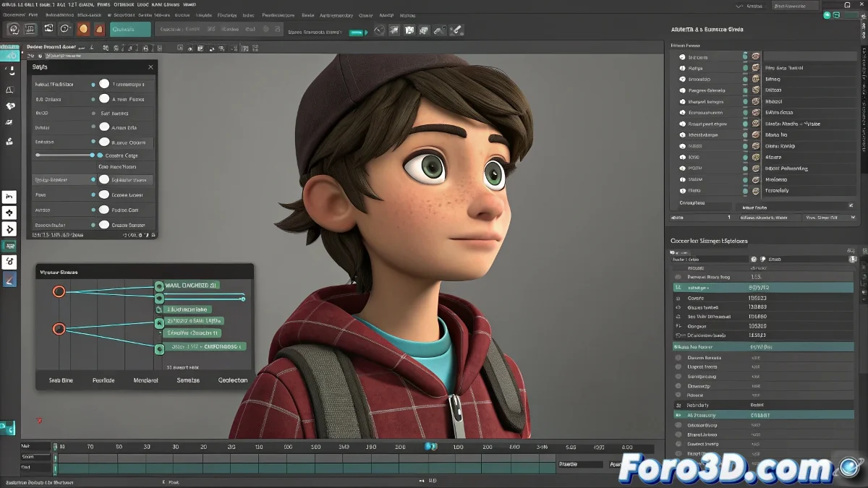
Task: Switch to the Pearlide tab
Action: tap(104, 380)
